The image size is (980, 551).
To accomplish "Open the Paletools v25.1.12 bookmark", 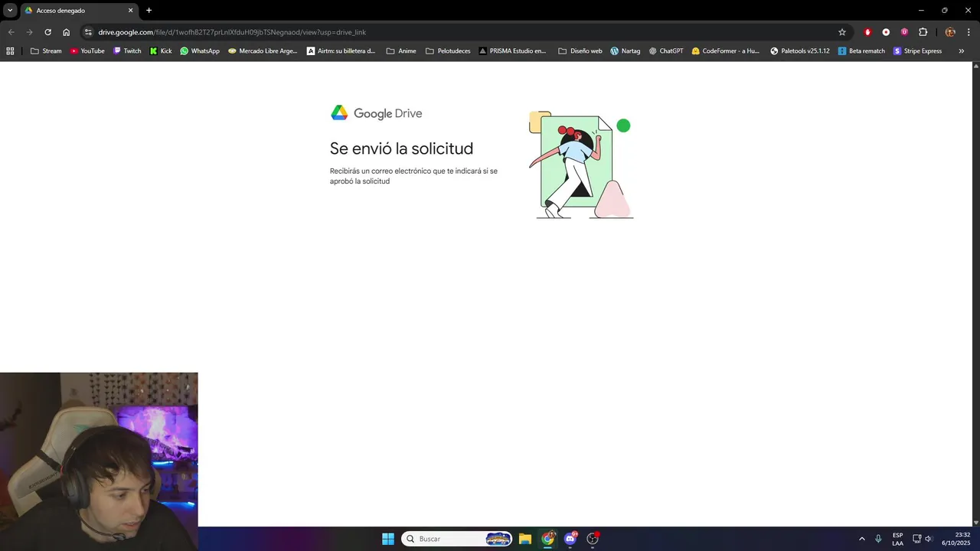I will (800, 51).
